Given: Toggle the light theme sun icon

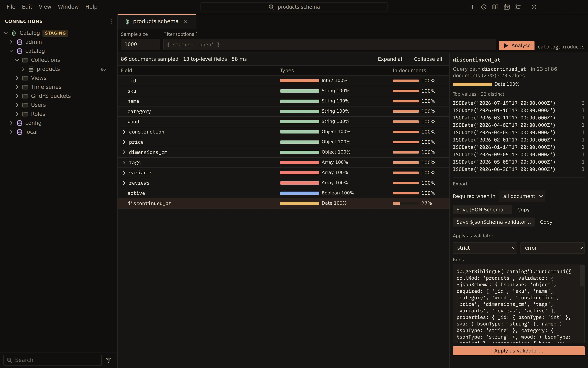Looking at the screenshot, I should point(534,7).
